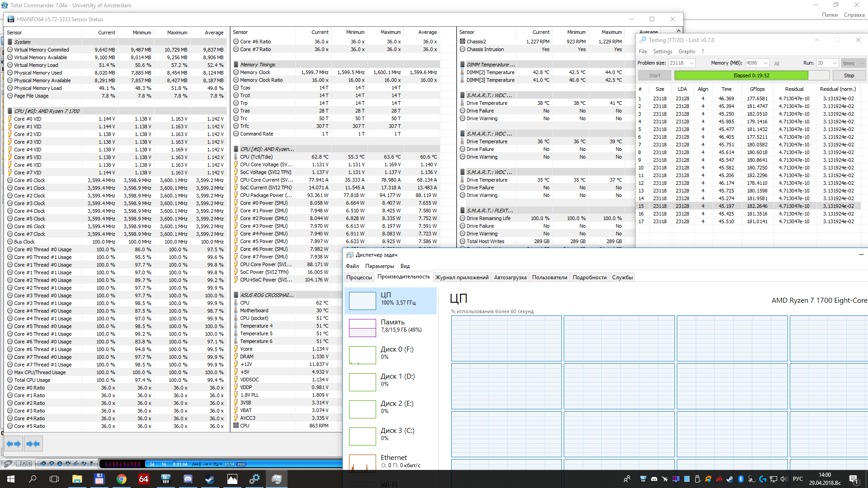Open Steam from the taskbar
This screenshot has height=488, width=868.
[x=210, y=479]
